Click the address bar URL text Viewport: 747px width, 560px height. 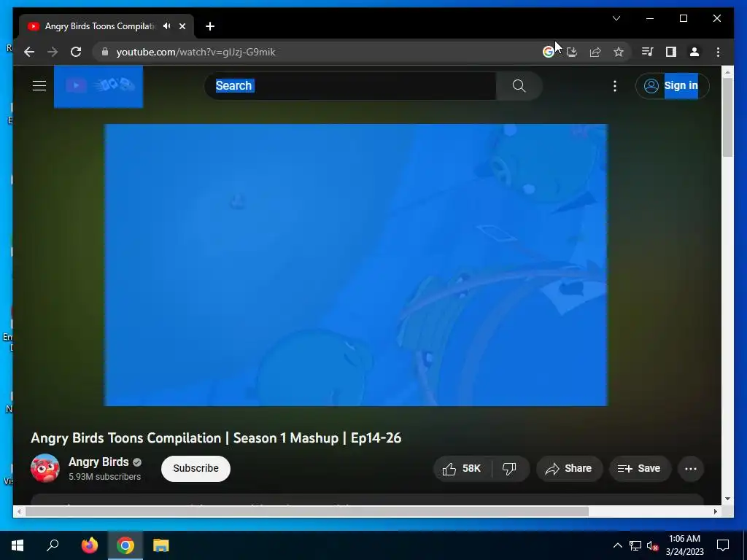point(196,52)
